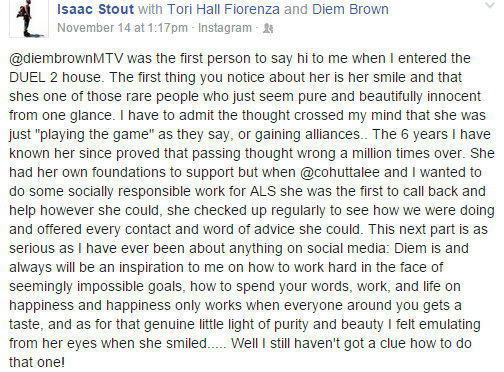The image size is (504, 372).
Task: Click the closing words "that one!"
Action: click(x=37, y=362)
